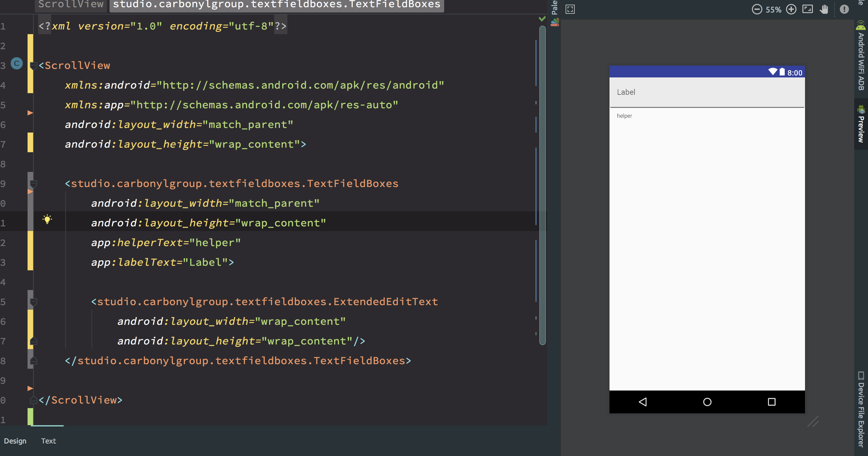The height and width of the screenshot is (456, 868).
Task: Click ScrollView in the breadcrumb bar
Action: [x=71, y=5]
